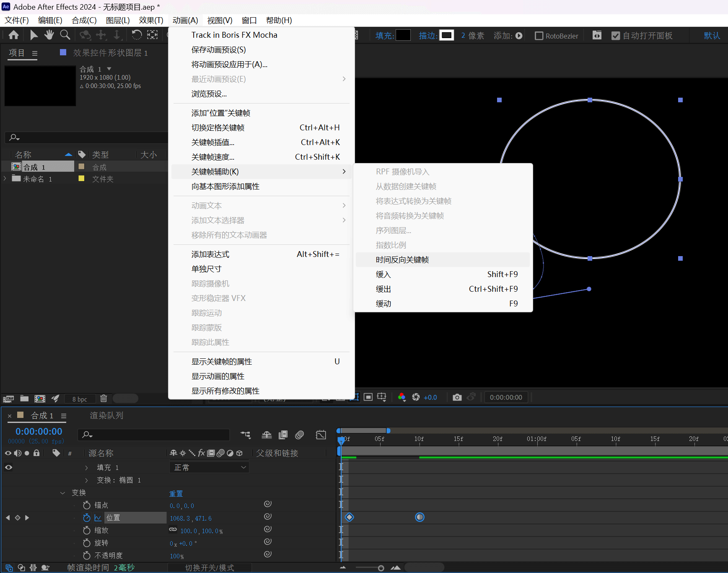This screenshot has width=728, height=573.
Task: Toggle the layer visibility eye in timeline
Action: tap(8, 467)
